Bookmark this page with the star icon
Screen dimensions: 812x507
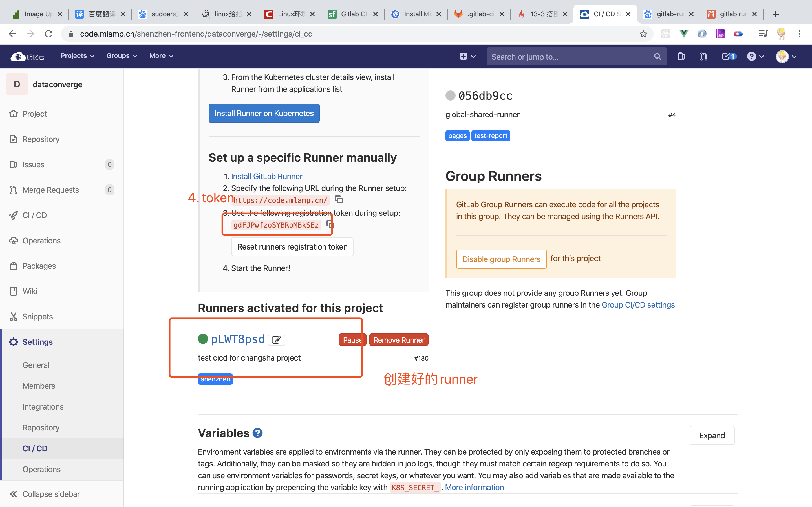coord(643,34)
